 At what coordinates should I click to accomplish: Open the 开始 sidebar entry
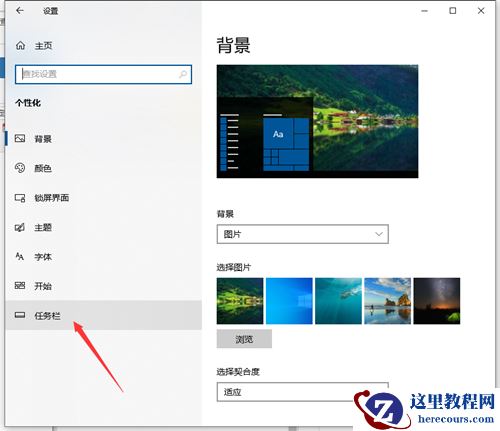pos(103,286)
